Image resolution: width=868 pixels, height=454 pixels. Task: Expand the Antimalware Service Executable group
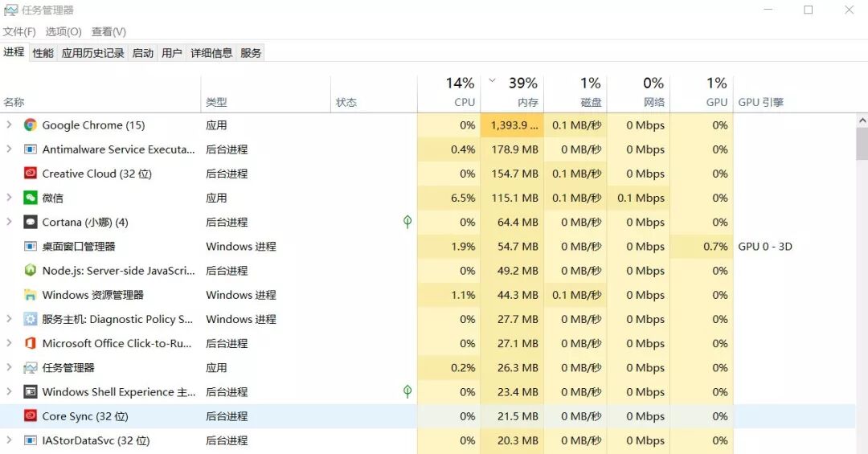tap(9, 149)
